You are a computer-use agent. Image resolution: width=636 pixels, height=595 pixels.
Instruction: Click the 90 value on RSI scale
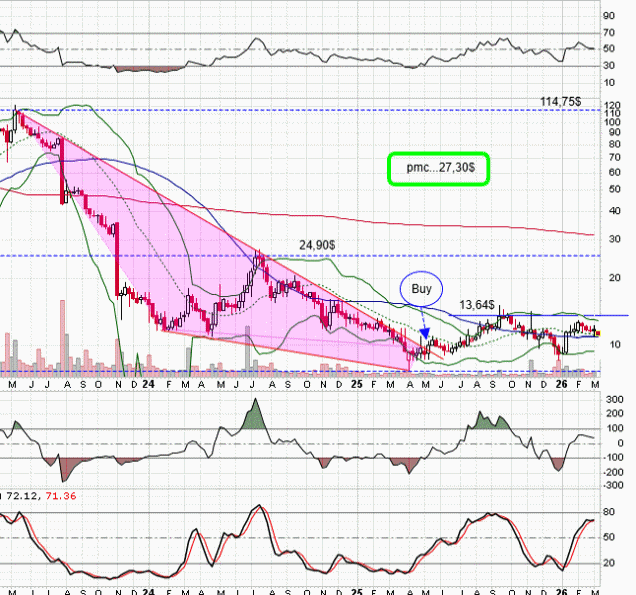[x=608, y=16]
